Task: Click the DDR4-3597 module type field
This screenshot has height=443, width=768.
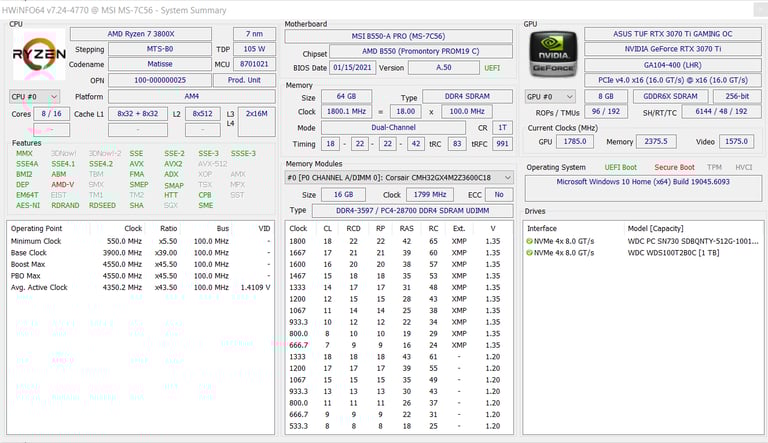Action: (412, 211)
